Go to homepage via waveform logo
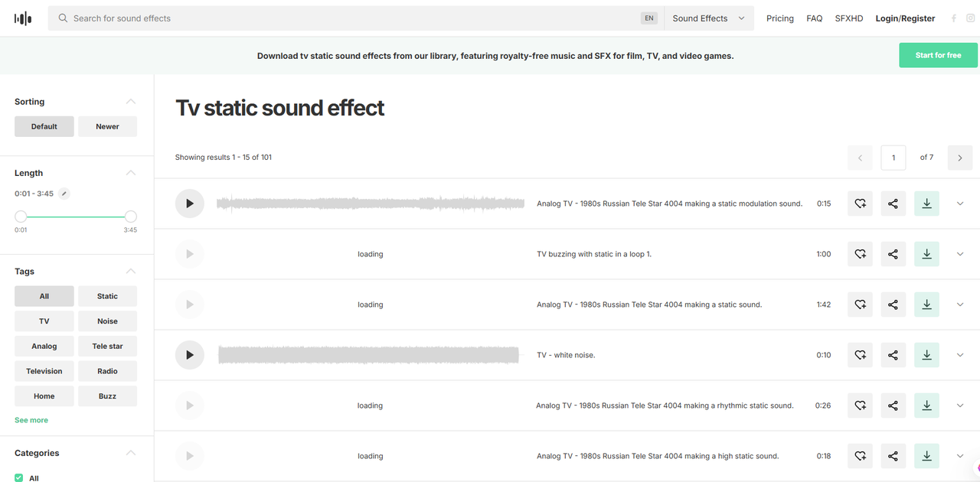Screen dimensions: 980x482 click(x=23, y=18)
